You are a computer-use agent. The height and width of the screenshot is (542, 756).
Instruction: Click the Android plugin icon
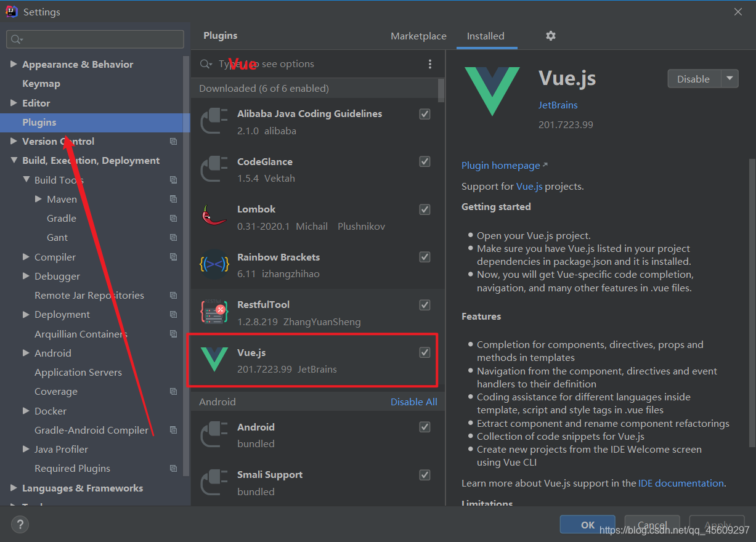(214, 435)
